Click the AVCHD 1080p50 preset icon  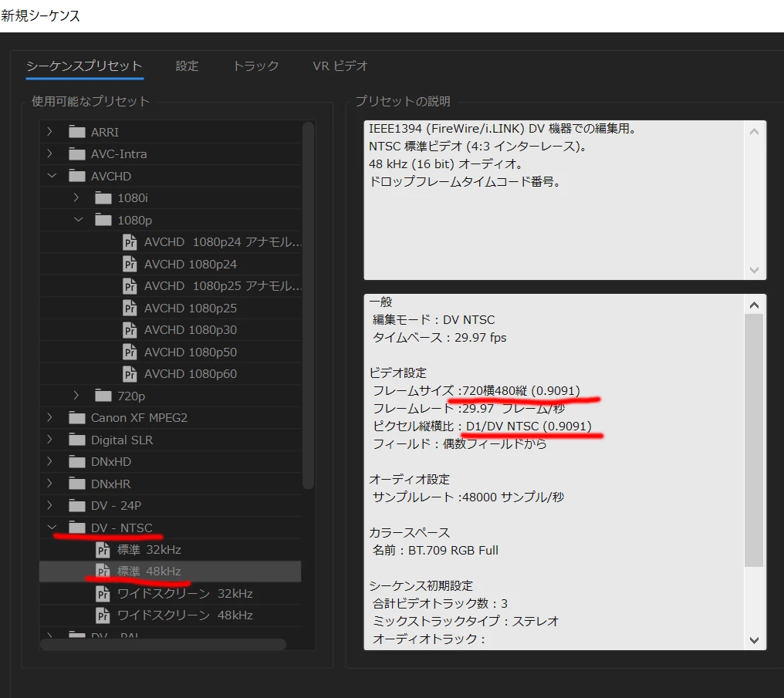(130, 352)
